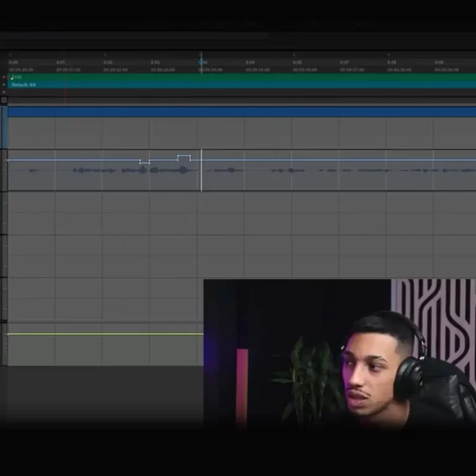Select the blue clip bar on the top track

242,112
